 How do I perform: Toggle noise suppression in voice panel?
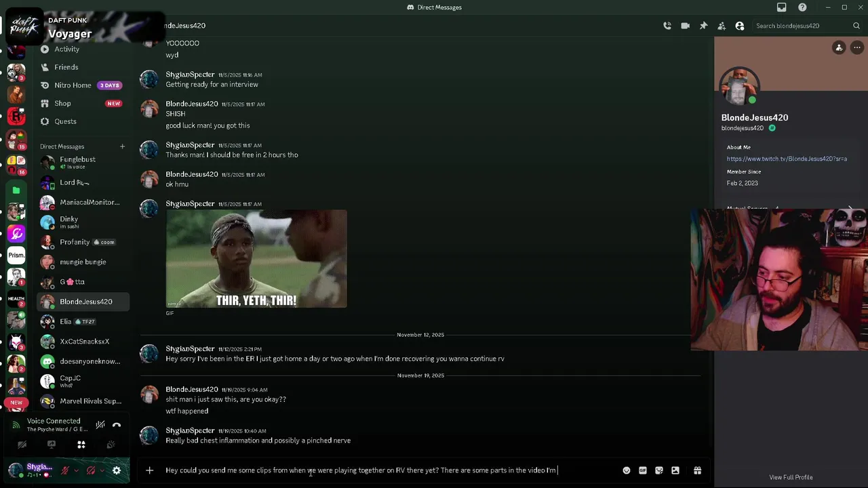click(100, 425)
